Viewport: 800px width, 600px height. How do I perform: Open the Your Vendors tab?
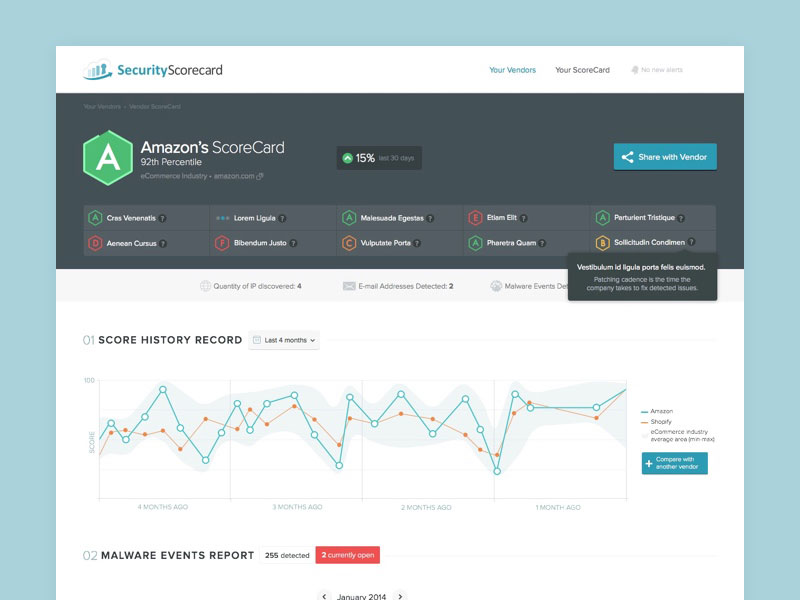point(512,70)
